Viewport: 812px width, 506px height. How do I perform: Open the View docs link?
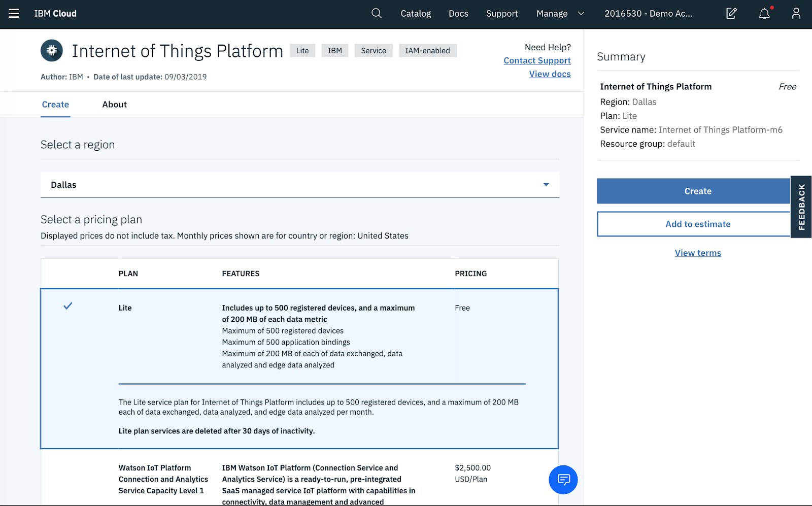[550, 74]
